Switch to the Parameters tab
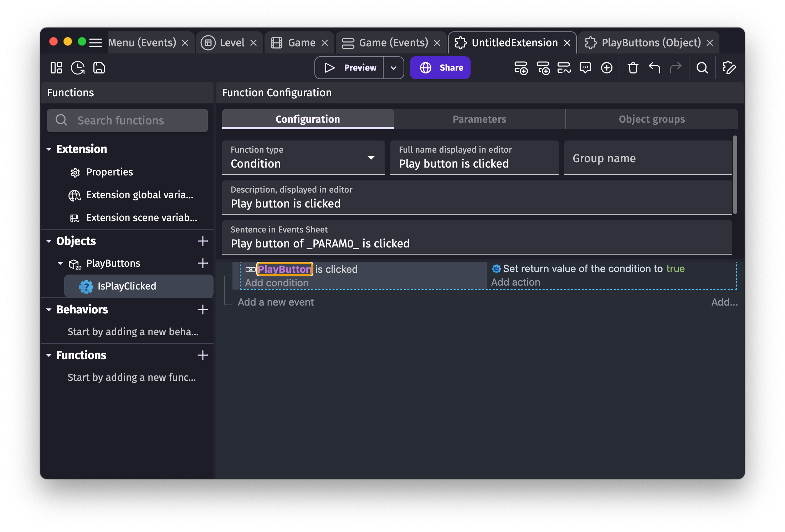 [x=479, y=119]
